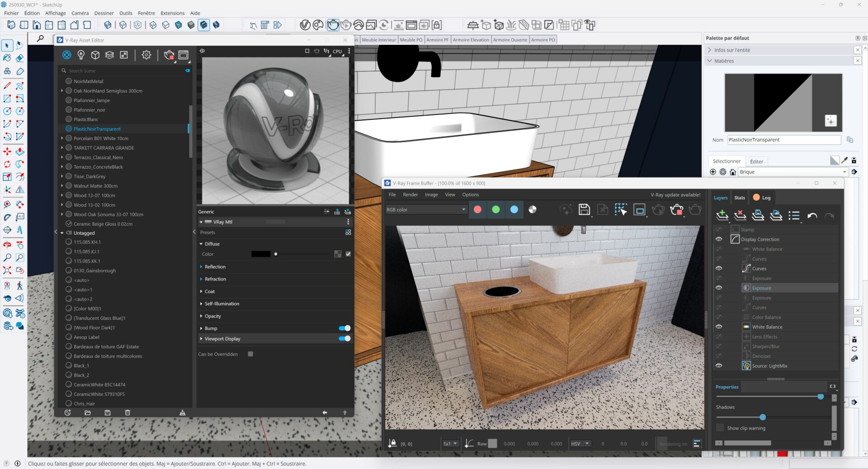Click the undo arrow in Layers panel
The image size is (868, 469).
(x=812, y=216)
